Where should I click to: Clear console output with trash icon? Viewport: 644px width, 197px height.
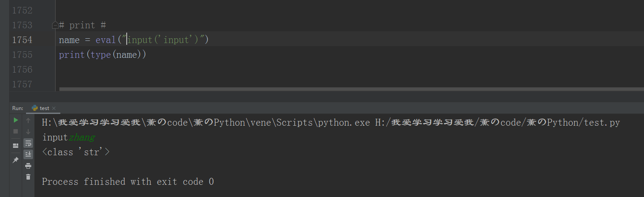(28, 177)
